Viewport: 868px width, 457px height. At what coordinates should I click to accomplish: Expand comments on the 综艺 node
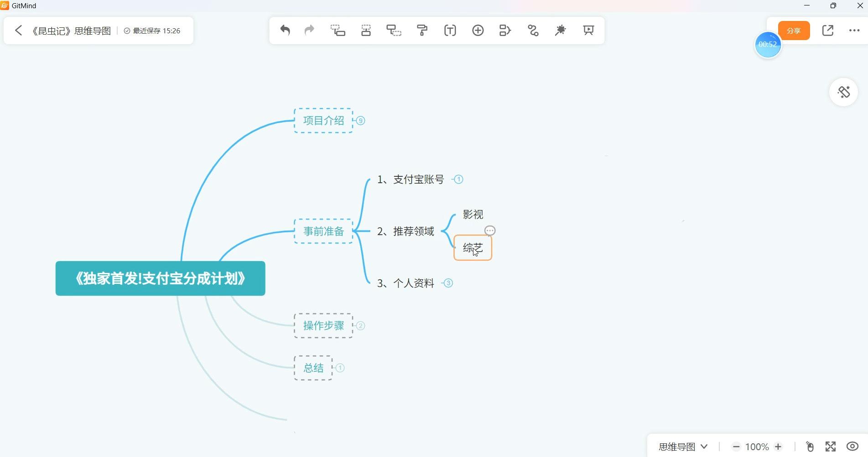click(x=489, y=231)
